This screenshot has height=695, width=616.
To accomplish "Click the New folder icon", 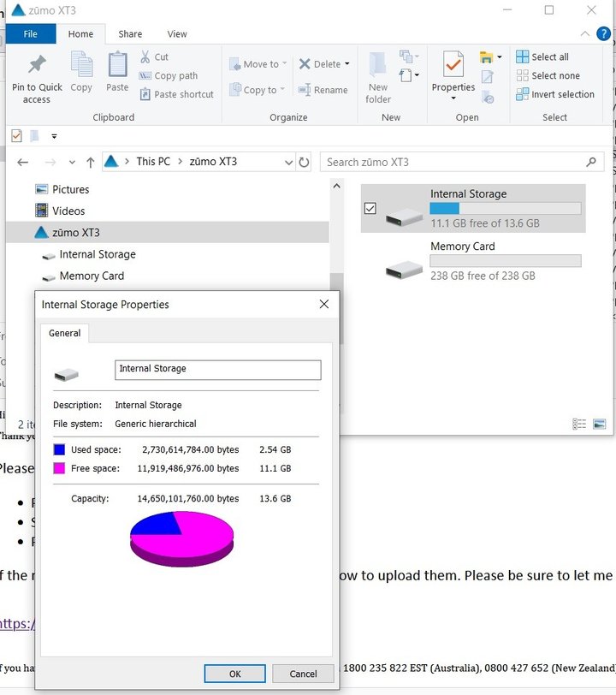I will [x=378, y=65].
